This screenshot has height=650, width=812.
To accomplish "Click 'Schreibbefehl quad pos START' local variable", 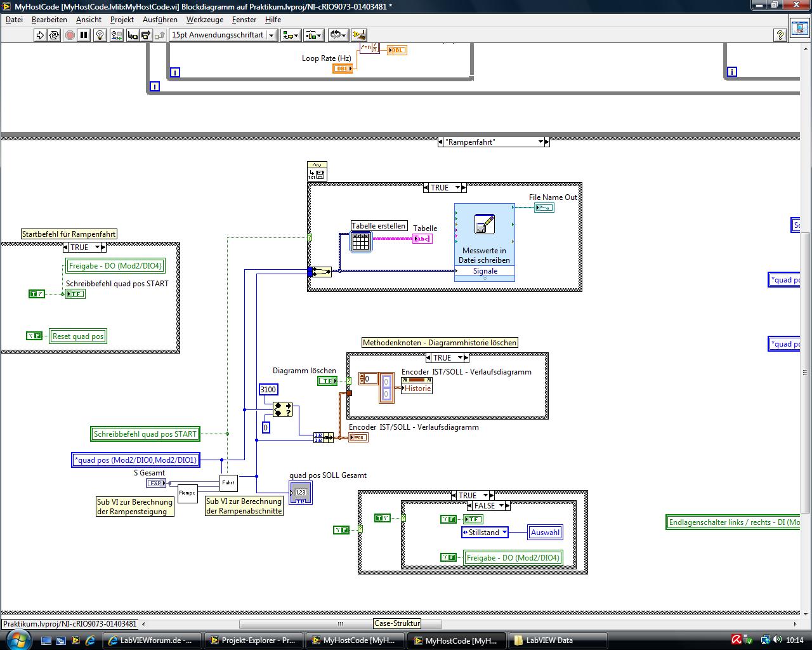I will click(145, 434).
